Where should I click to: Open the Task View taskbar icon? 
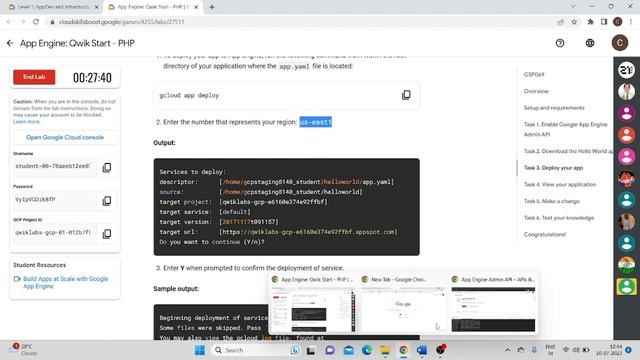click(x=311, y=350)
